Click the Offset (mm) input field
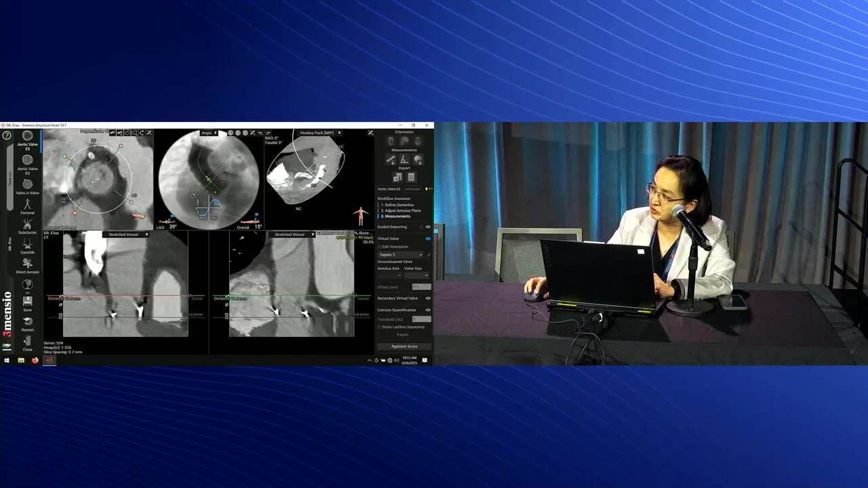The height and width of the screenshot is (488, 868). 421,287
